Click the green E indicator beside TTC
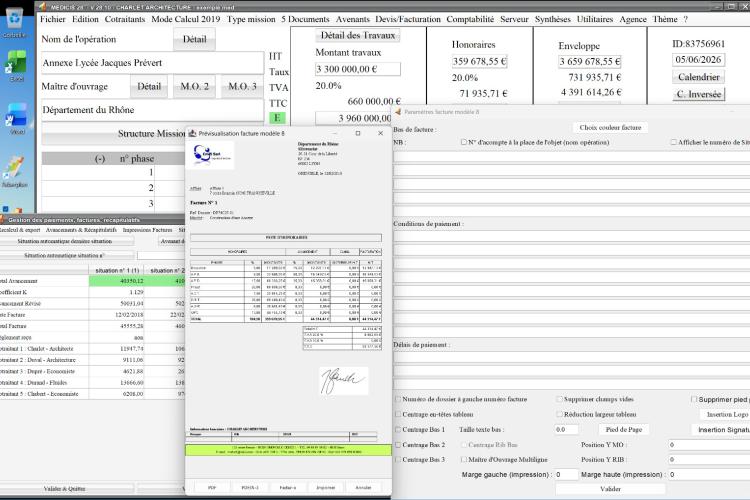The image size is (750, 500). point(277,118)
